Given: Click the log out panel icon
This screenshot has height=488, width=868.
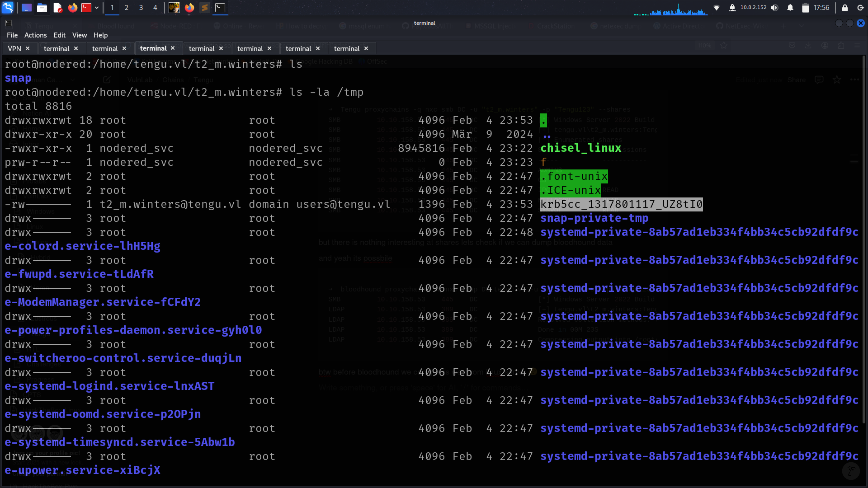Looking at the screenshot, I should [x=860, y=8].
